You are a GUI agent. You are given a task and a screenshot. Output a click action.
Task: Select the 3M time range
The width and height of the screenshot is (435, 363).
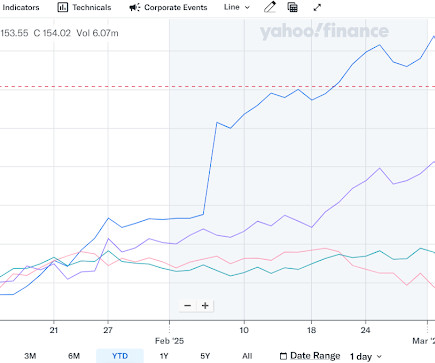point(30,356)
